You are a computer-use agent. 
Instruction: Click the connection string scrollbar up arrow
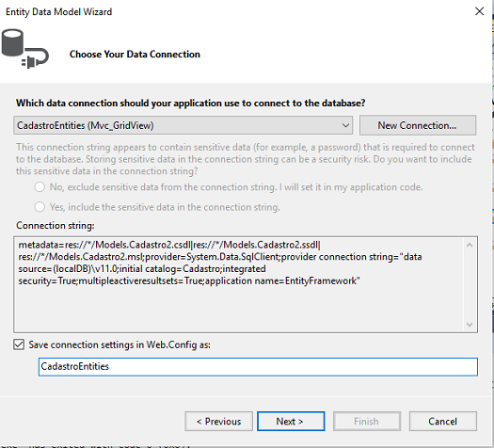[x=470, y=245]
